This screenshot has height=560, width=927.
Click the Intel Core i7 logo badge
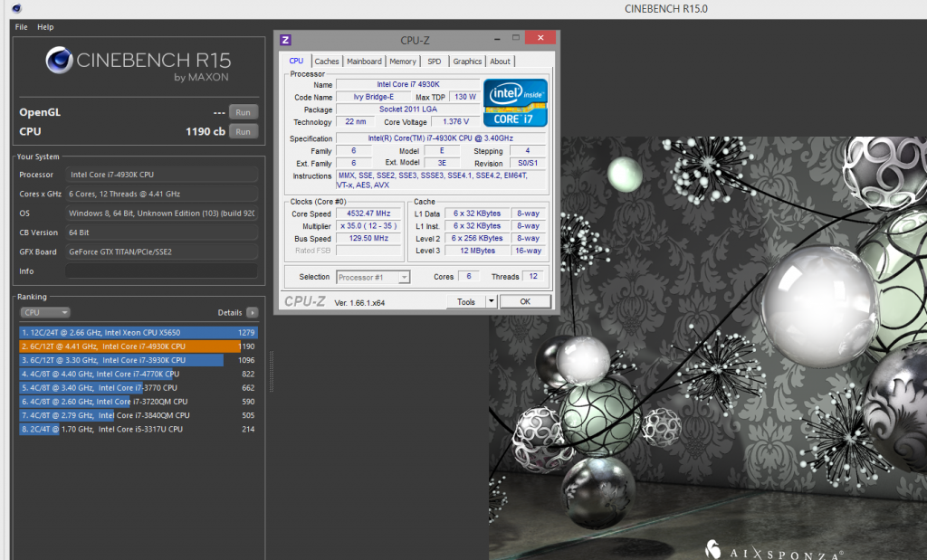[515, 102]
